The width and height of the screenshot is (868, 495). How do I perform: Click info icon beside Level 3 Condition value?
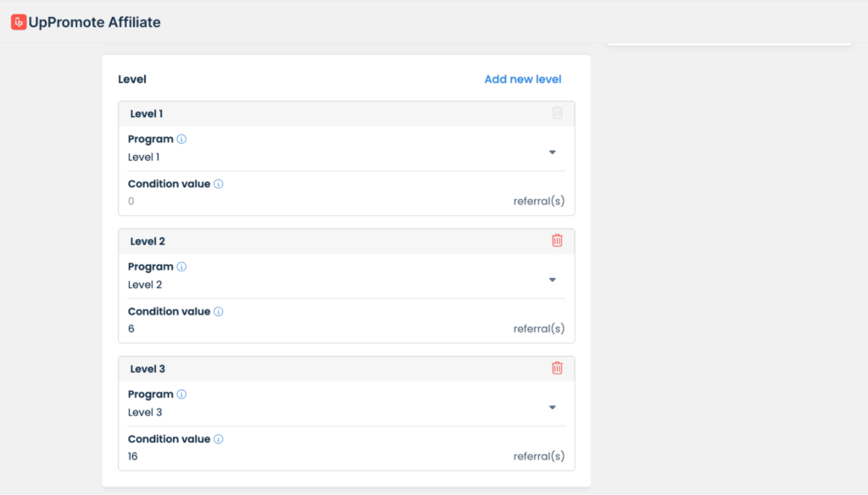218,439
